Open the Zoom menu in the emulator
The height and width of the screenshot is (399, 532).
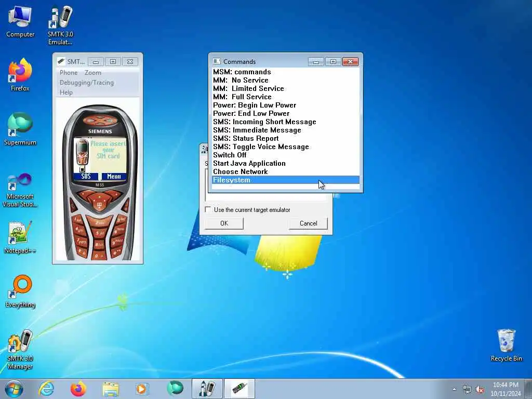[x=92, y=73]
